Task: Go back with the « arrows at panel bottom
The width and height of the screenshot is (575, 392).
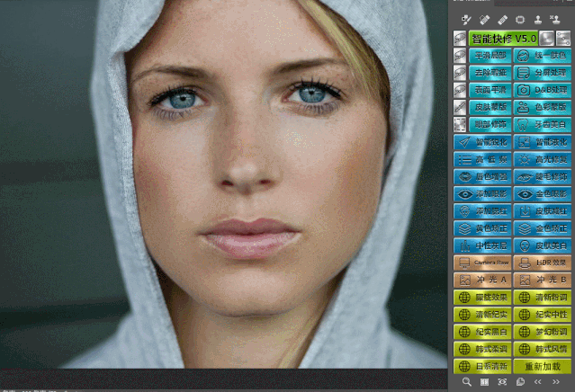Action: coord(537,382)
